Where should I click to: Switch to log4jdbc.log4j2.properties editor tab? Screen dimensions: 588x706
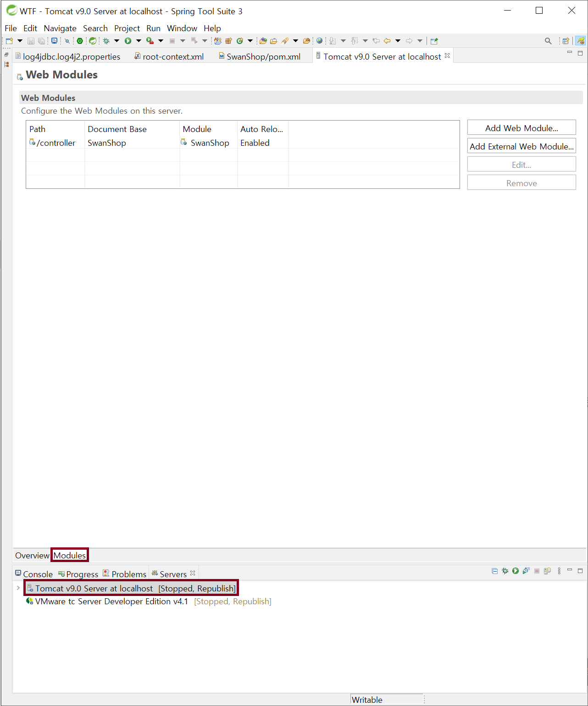[x=68, y=56]
